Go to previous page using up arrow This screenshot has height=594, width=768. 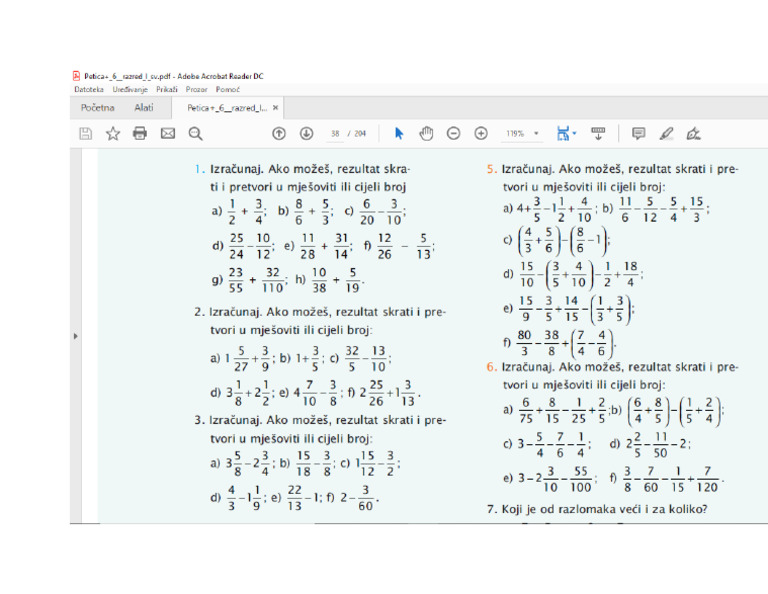point(279,133)
